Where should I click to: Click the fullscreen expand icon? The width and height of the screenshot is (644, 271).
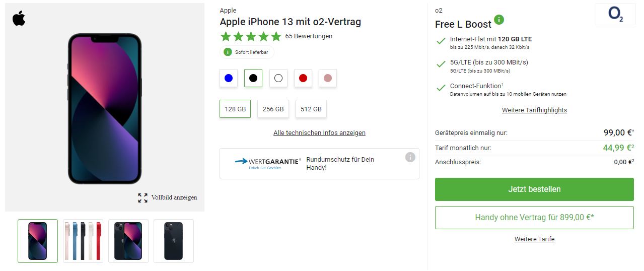coord(143,197)
